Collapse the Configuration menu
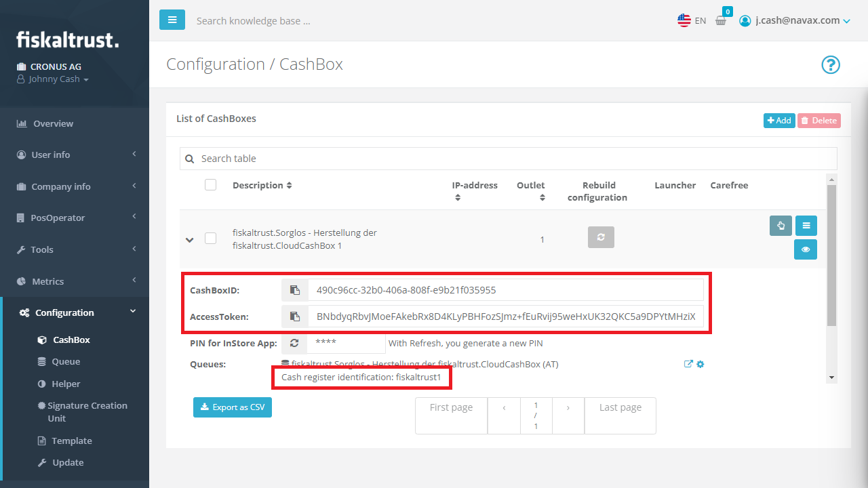The height and width of the screenshot is (488, 868). coord(75,312)
